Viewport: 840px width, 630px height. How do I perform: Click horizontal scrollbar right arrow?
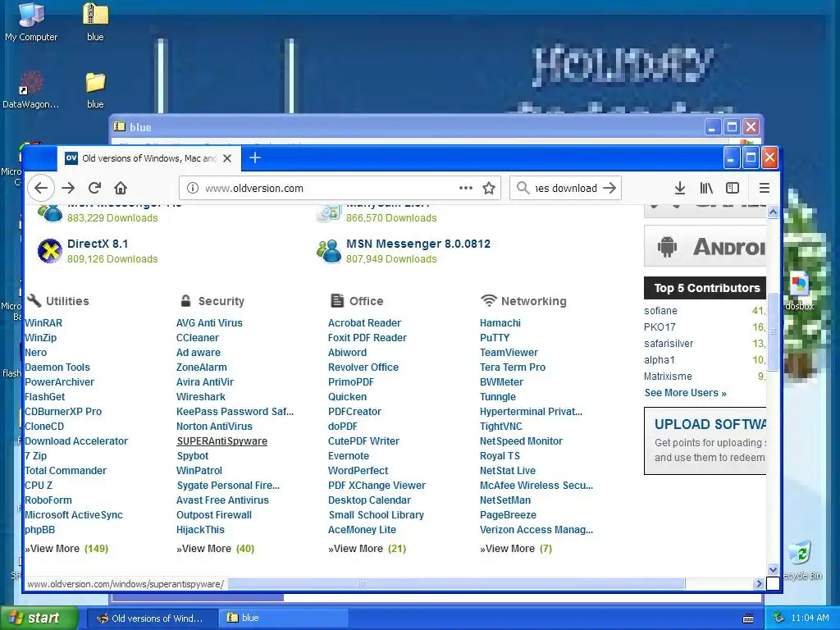[x=759, y=584]
